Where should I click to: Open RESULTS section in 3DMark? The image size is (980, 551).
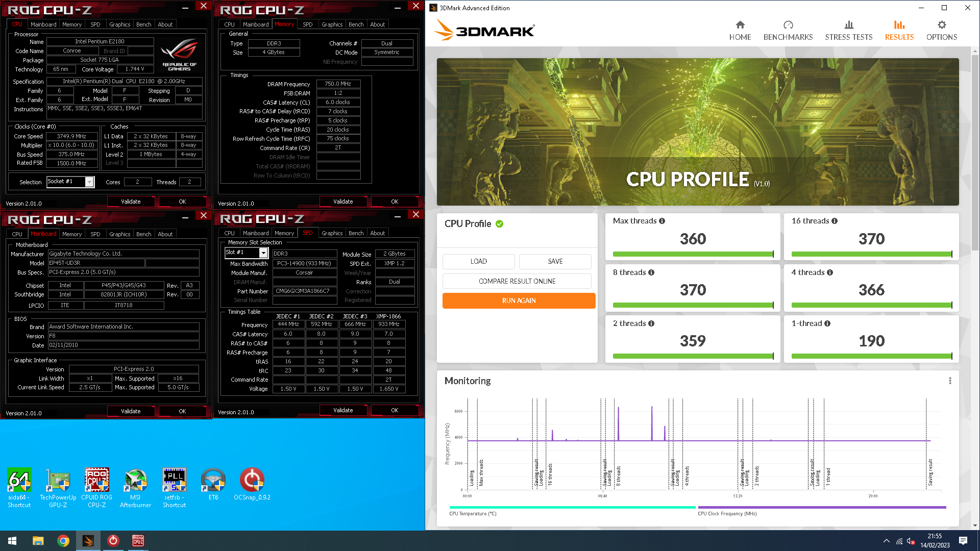(x=899, y=31)
